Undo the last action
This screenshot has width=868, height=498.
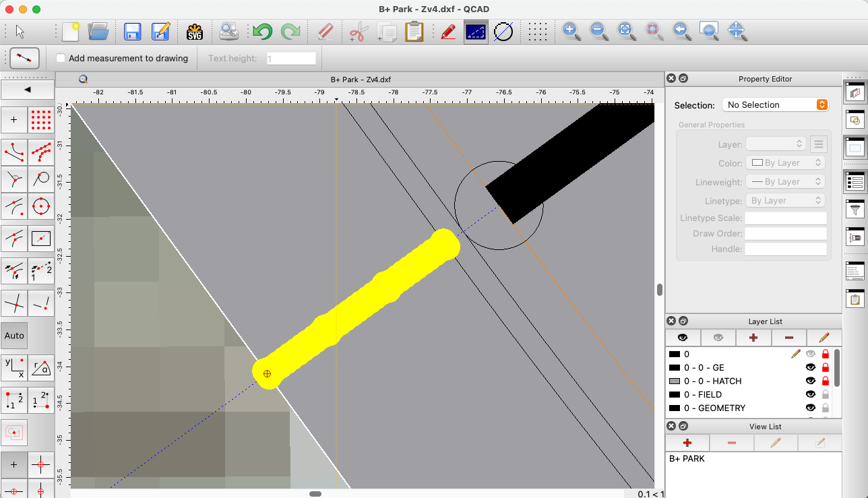[262, 32]
